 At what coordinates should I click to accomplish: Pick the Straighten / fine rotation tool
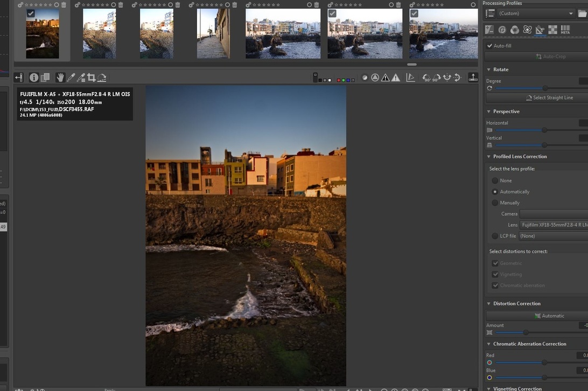pyautogui.click(x=102, y=78)
